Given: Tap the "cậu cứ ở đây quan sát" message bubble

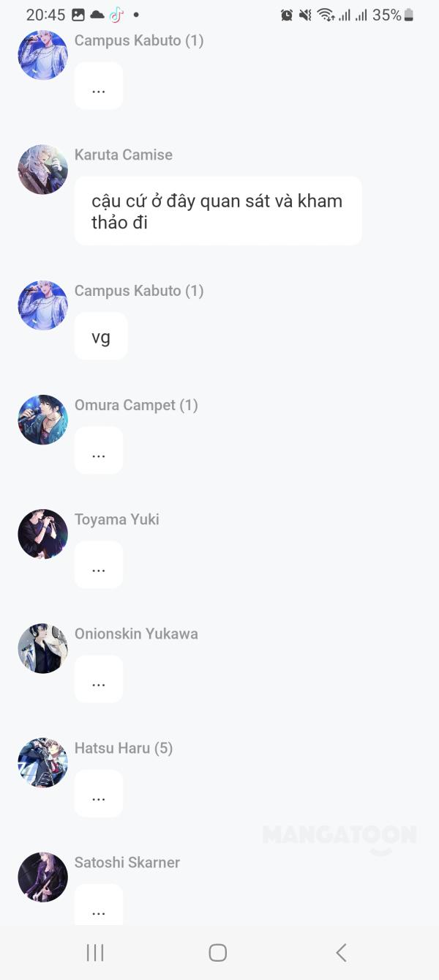Looking at the screenshot, I should tap(218, 211).
